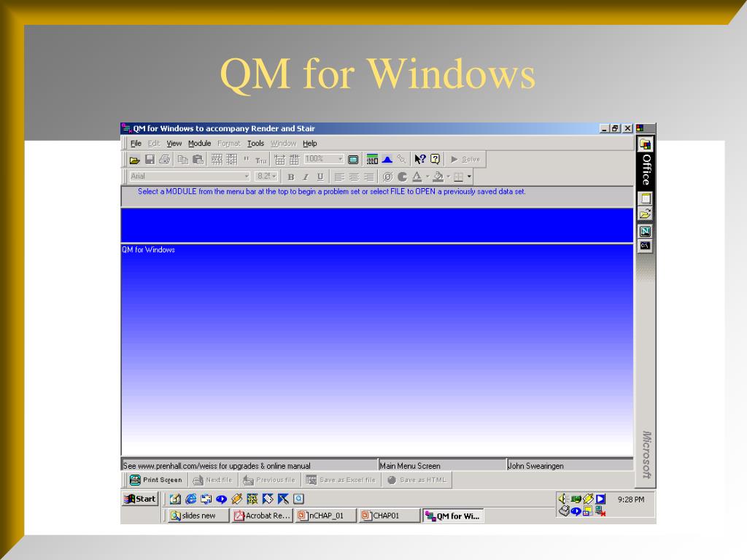Launch Internet Explorer from quick launch
The image size is (747, 560).
(190, 499)
